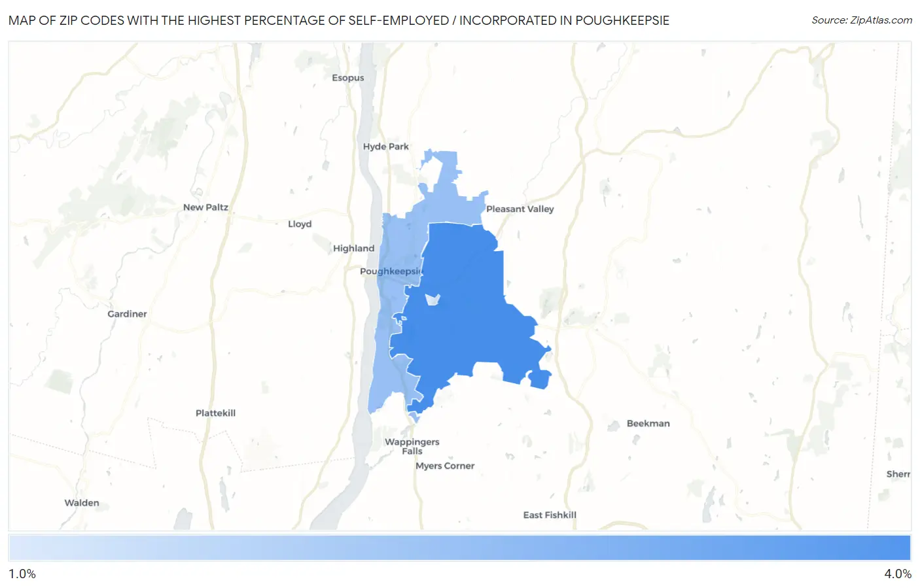Click the New Paltz town label
The height and width of the screenshot is (588, 920).
coord(205,207)
